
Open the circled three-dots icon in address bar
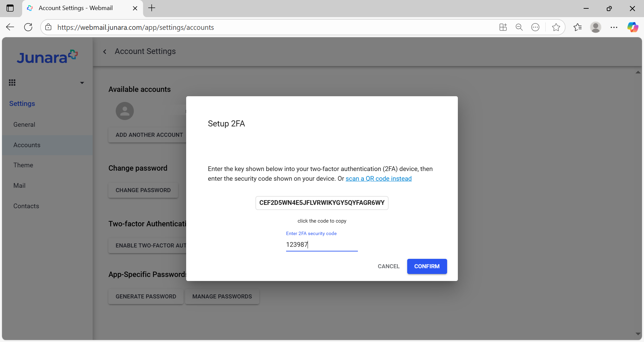(x=535, y=27)
